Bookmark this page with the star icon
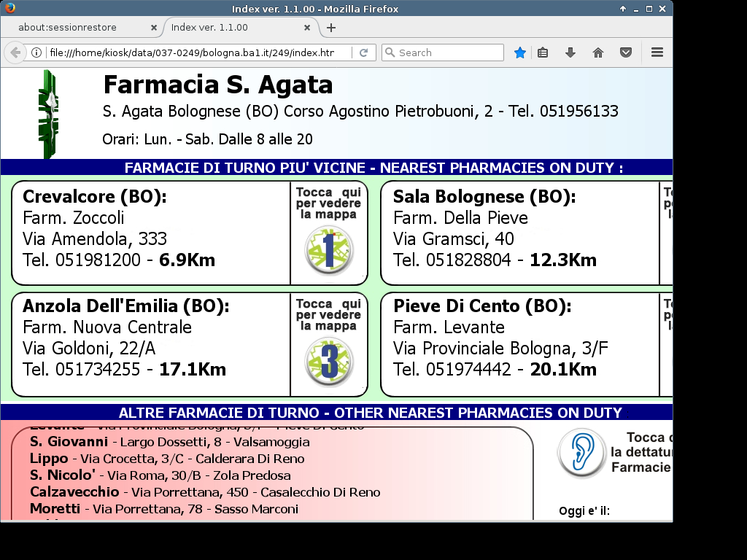Screen dimensions: 747x560 (x=519, y=52)
